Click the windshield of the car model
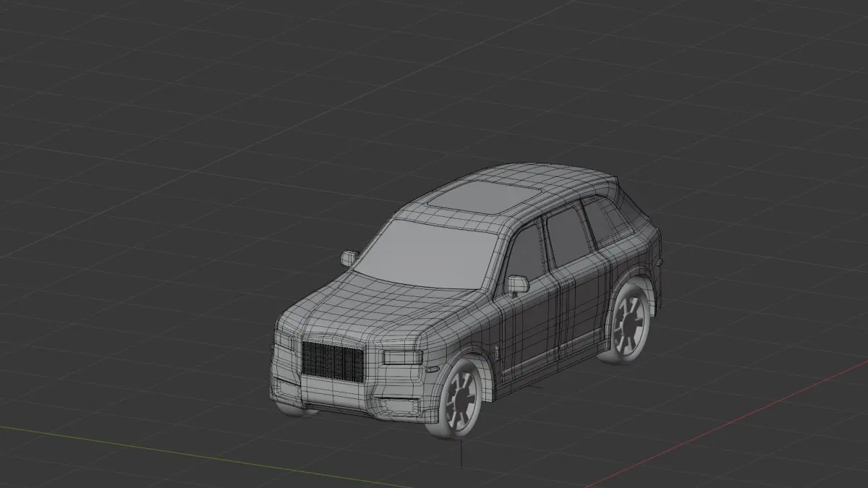 coord(427,256)
